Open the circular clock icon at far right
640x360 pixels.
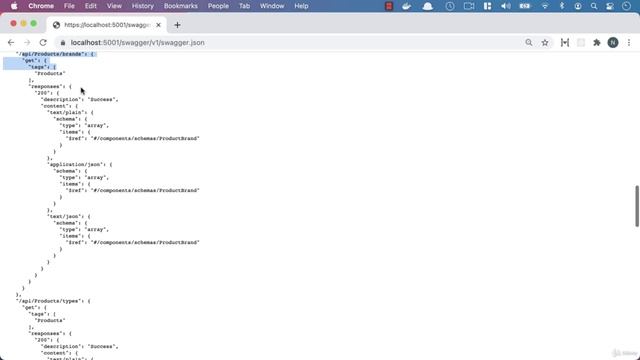[x=626, y=6]
